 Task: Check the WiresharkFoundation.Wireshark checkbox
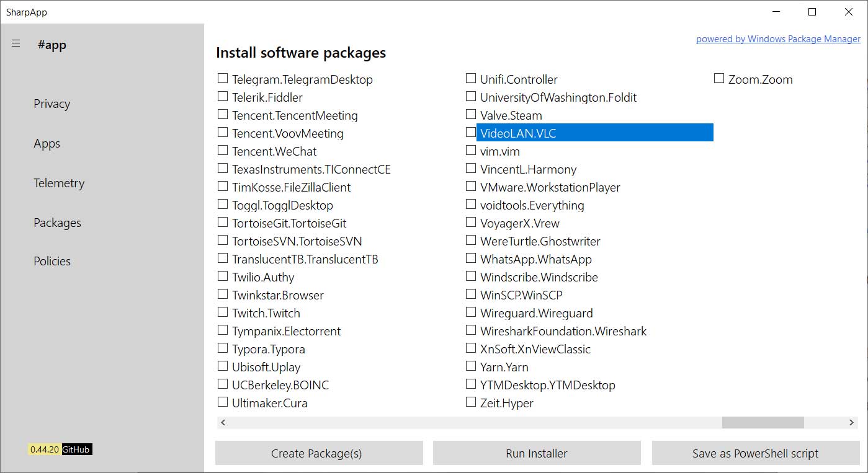pos(471,330)
